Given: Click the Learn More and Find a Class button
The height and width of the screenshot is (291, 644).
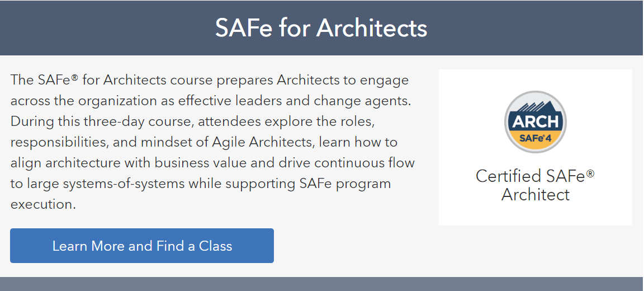Looking at the screenshot, I should click(141, 246).
